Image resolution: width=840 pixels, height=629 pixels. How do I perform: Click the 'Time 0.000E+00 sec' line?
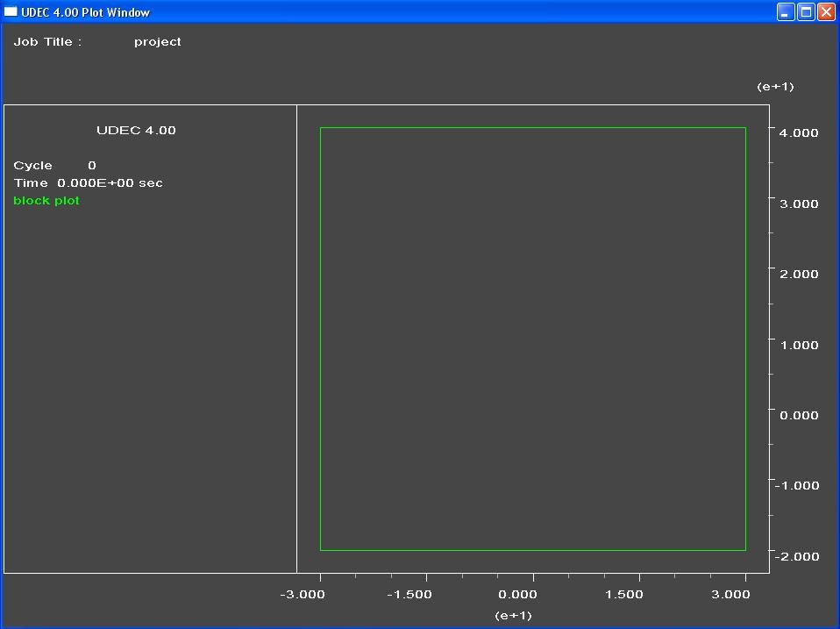88,182
